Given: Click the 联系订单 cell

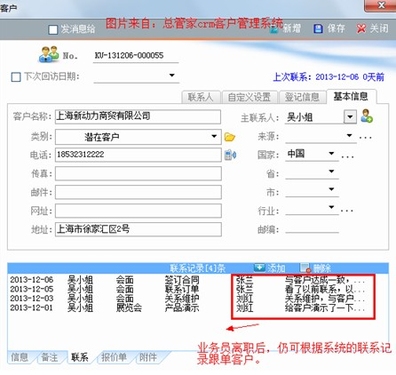Looking at the screenshot, I should [x=182, y=289].
